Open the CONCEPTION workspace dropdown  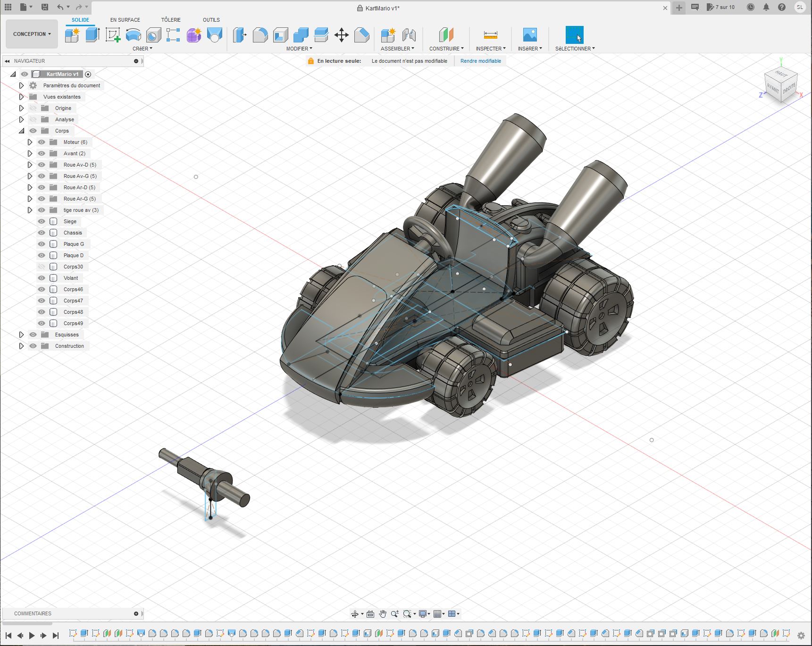[x=32, y=34]
